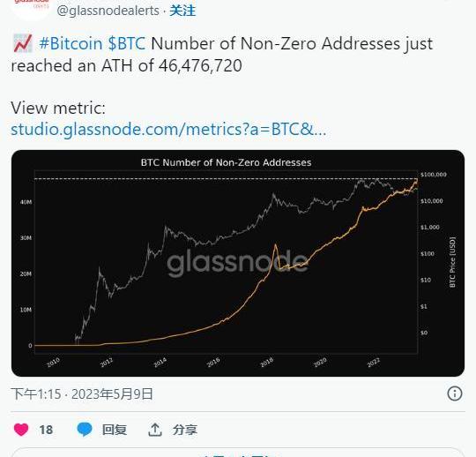Screen dimensions: 476x457
Task: Click the share upload arrow icon
Action: click(155, 430)
